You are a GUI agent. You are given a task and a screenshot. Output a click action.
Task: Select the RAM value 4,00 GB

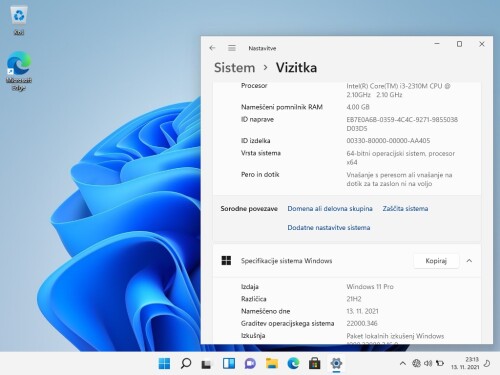click(x=358, y=107)
